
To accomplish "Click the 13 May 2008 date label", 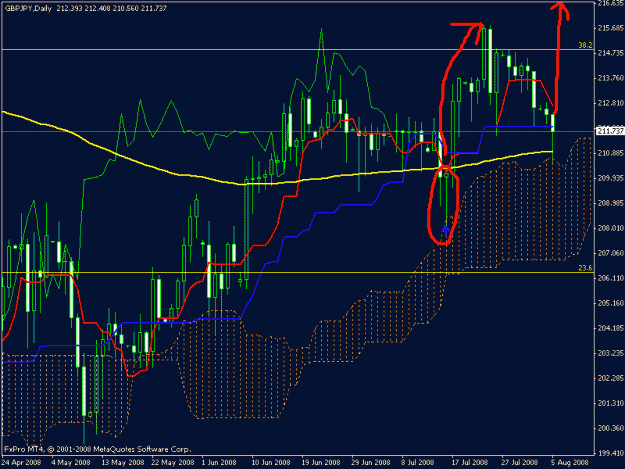I will 123,463.
